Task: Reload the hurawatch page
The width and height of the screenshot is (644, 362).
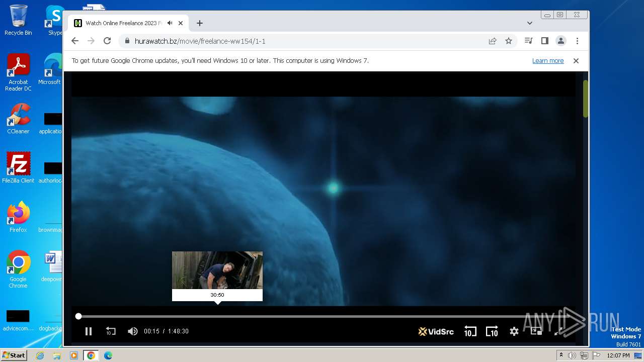Action: (107, 41)
